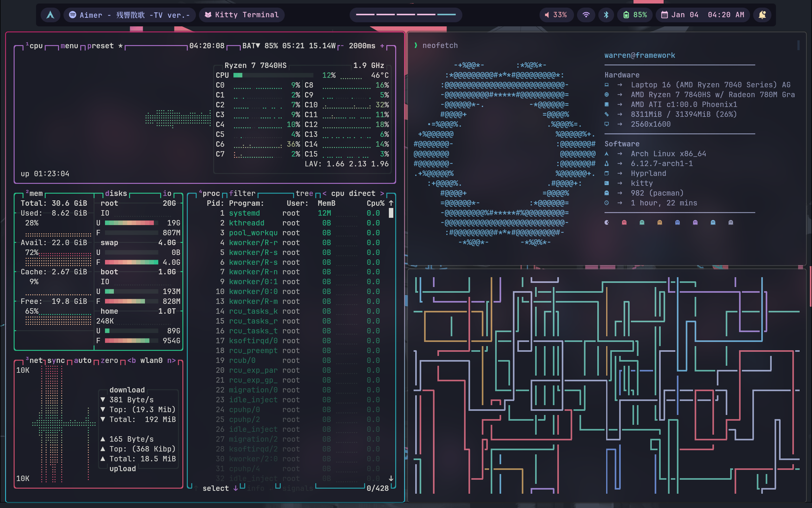Click the proc box title
Screen dimensions: 812x508
click(x=209, y=194)
